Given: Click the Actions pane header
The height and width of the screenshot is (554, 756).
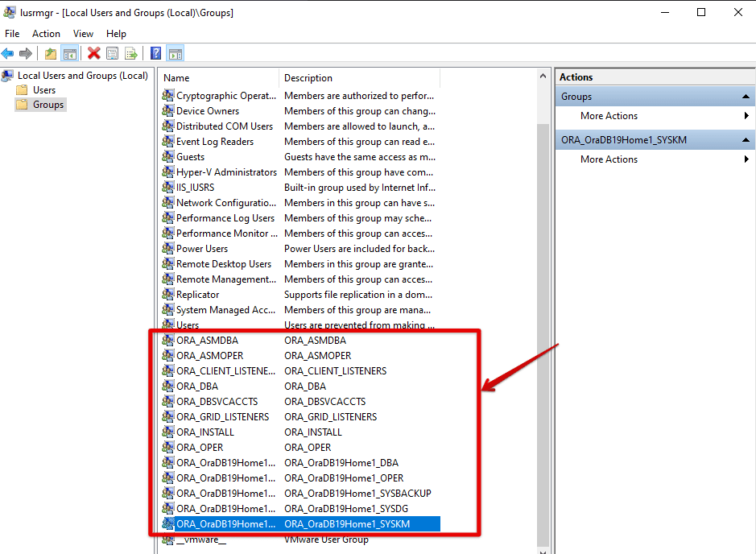Looking at the screenshot, I should pos(655,77).
